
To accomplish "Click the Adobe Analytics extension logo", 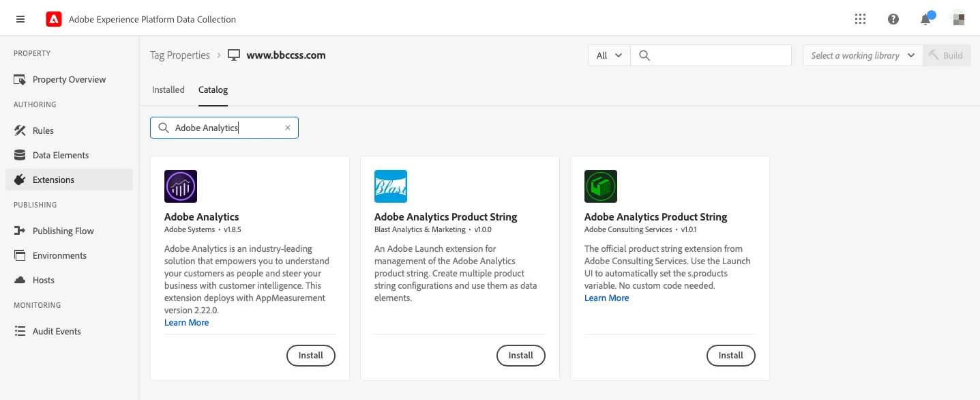I will pos(181,186).
